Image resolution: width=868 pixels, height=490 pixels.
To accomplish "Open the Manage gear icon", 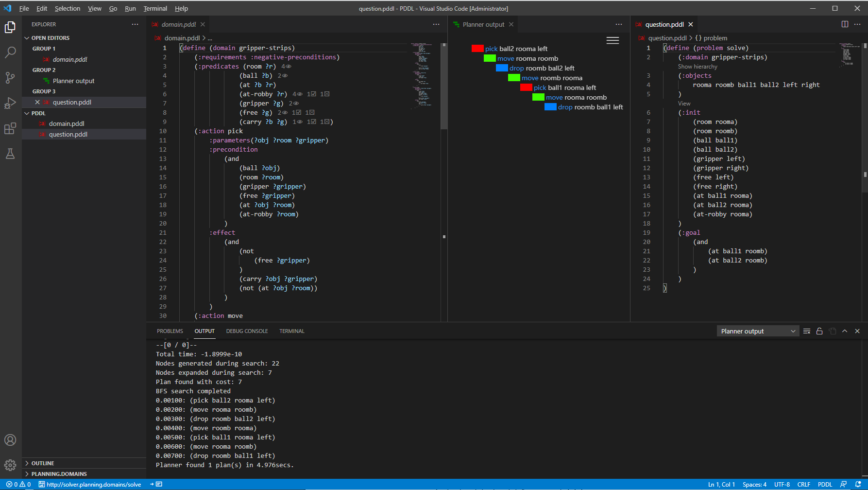I will pyautogui.click(x=10, y=465).
